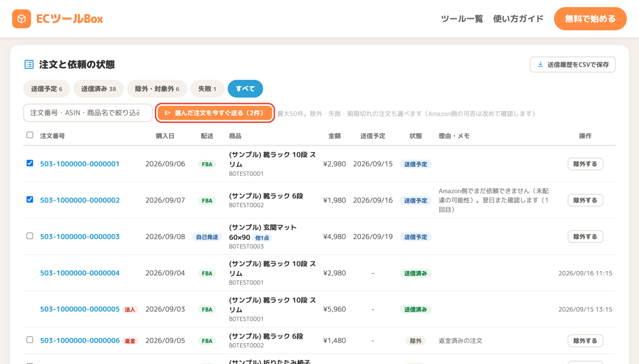Open order link 503-1000000-0000004
This screenshot has width=639, height=364.
pyautogui.click(x=80, y=273)
